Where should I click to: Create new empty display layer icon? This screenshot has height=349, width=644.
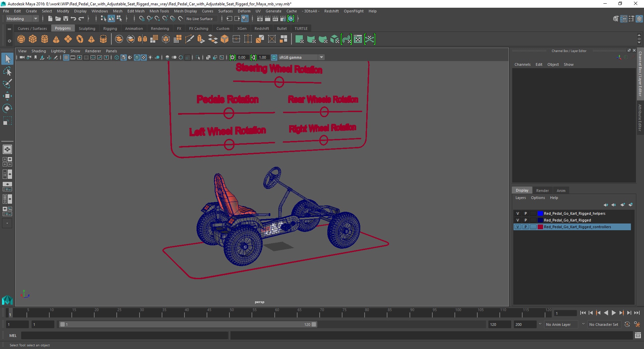pos(623,205)
